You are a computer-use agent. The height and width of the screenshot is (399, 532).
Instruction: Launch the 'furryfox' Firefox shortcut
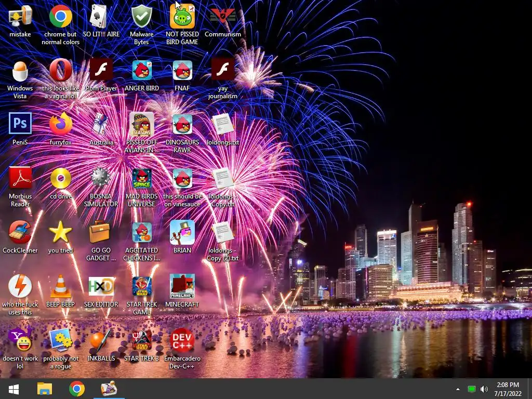[60, 124]
